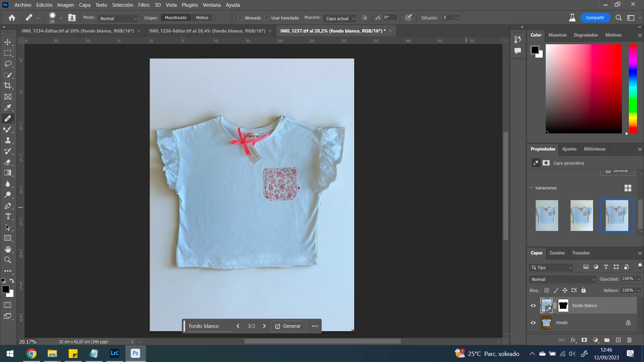This screenshot has width=644, height=362.
Task: Enable the Alineado checkbox
Action: pos(240,18)
